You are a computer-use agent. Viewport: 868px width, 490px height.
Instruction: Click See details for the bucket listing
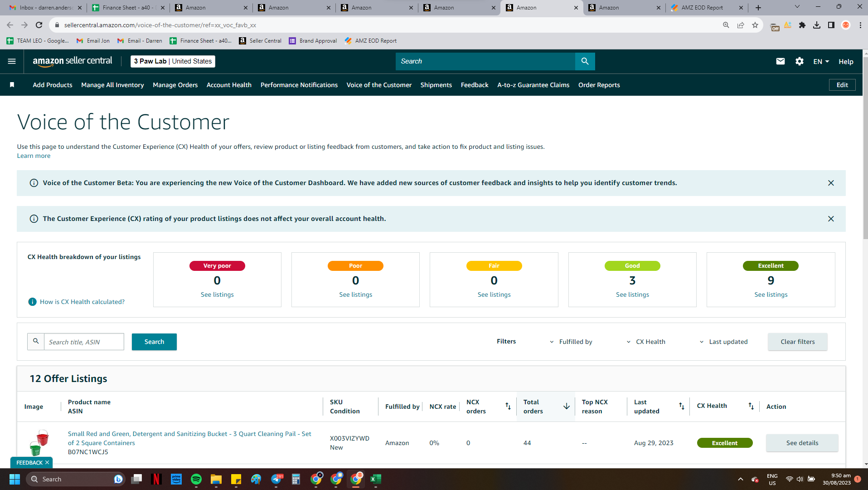coord(802,443)
